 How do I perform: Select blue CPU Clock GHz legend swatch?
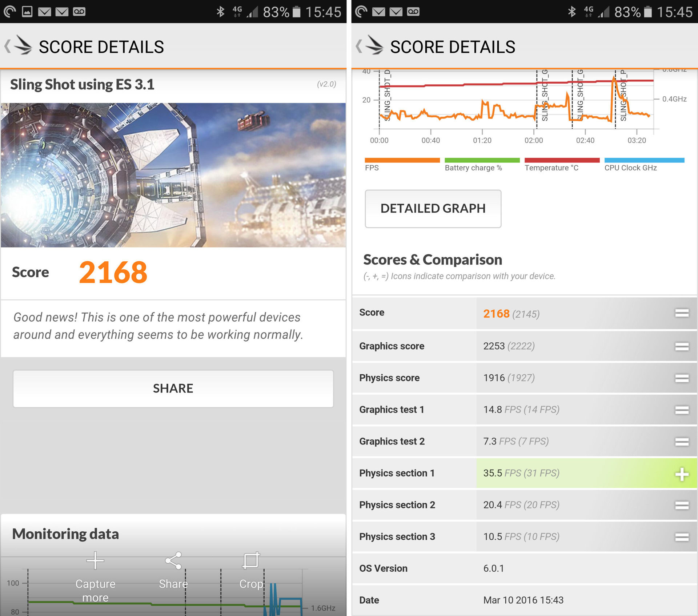[x=644, y=160]
